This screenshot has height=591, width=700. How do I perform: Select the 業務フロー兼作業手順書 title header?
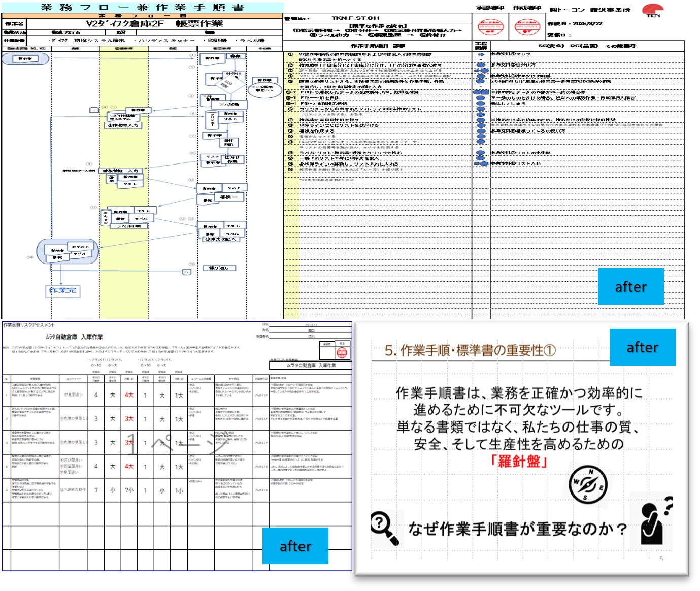(141, 6)
